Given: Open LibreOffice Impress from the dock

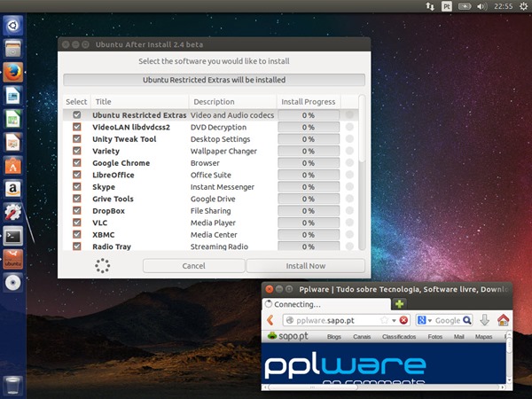Looking at the screenshot, I should point(13,143).
